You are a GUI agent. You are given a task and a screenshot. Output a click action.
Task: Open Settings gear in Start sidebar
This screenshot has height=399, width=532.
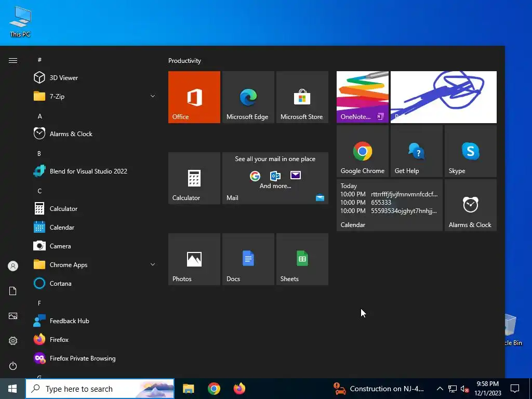13,341
